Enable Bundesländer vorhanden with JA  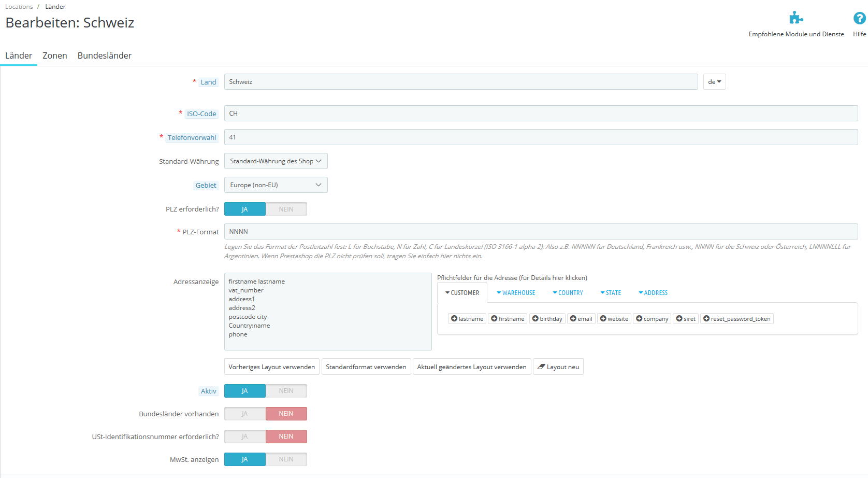pos(245,414)
